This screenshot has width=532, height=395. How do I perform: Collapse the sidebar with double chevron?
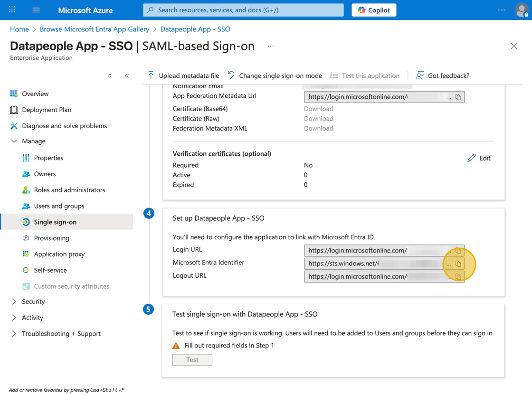tap(127, 75)
